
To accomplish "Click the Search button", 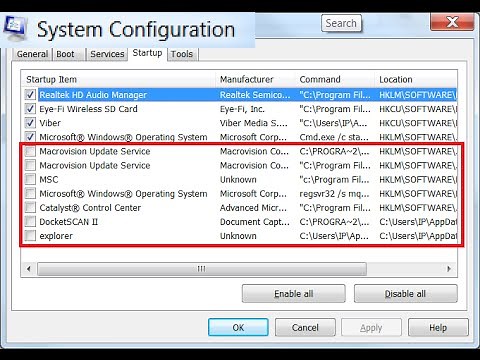I will 341,23.
